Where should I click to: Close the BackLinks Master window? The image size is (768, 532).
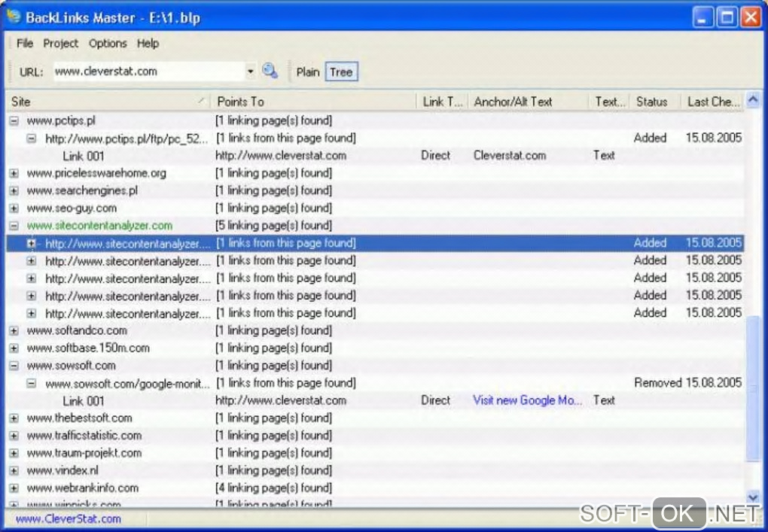point(751,17)
